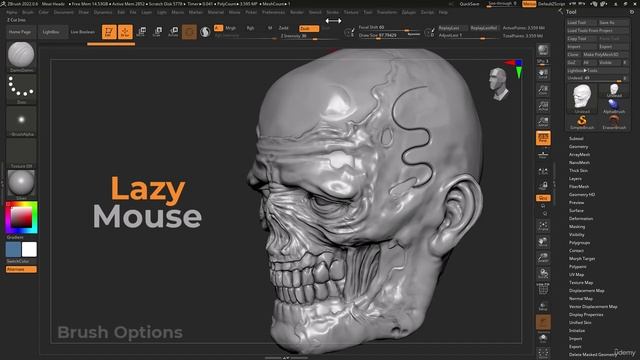640x360 pixels.
Task: Toggle the camera lock icon
Action: click(x=543, y=186)
